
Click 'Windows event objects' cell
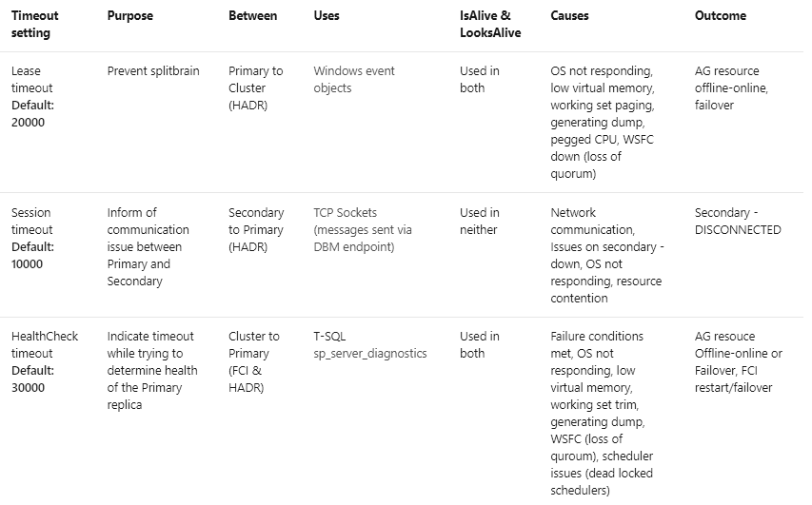click(354, 79)
